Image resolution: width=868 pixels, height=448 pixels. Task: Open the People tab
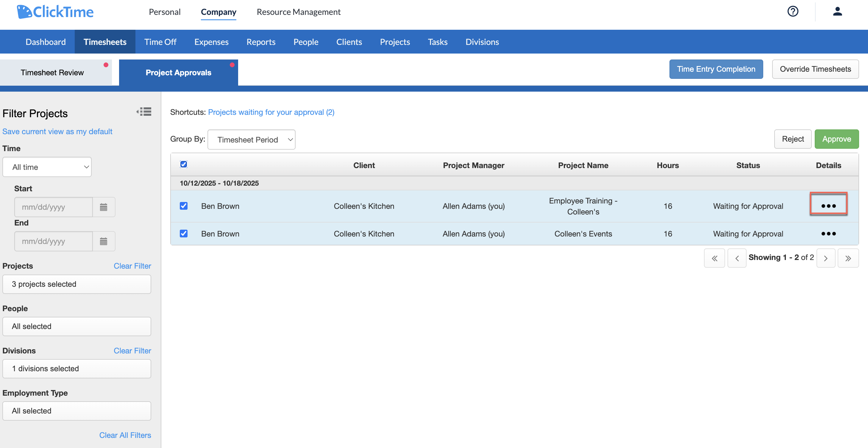pos(306,42)
